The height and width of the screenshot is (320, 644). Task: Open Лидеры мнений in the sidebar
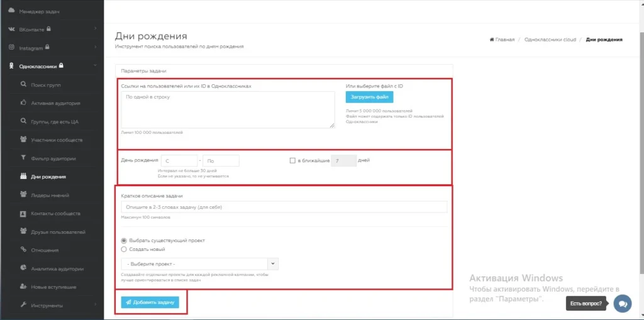(x=50, y=195)
